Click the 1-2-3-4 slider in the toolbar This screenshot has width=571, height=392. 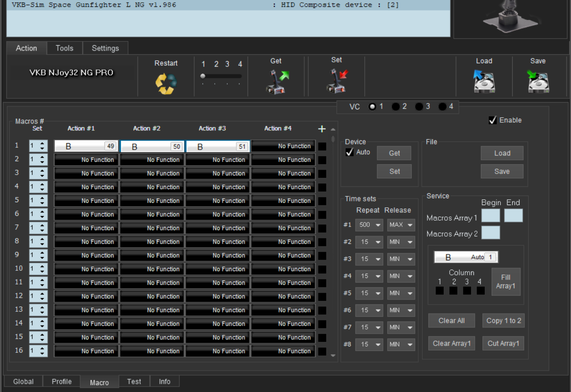[x=222, y=76]
